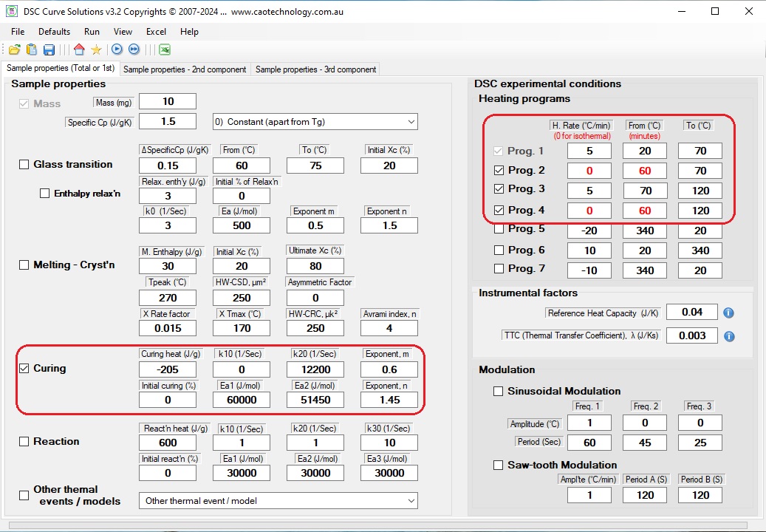
Task: Click the paste clipboard icon
Action: [x=31, y=50]
